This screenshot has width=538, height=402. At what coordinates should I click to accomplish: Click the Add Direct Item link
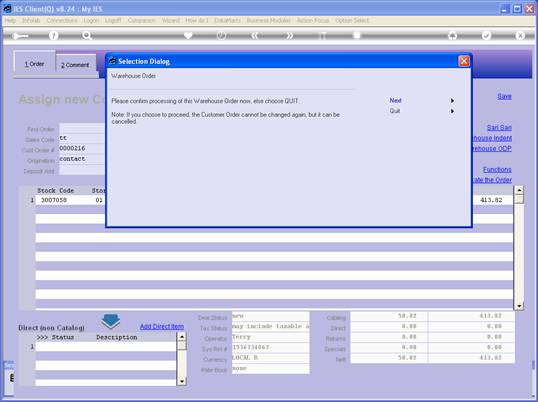[162, 327]
